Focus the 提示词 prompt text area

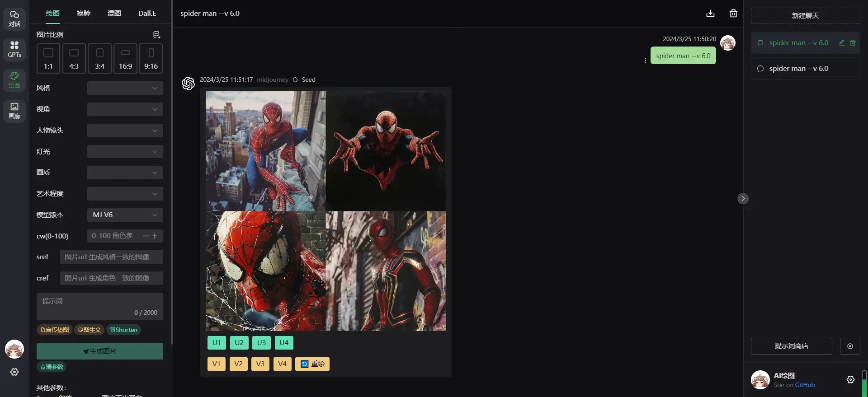pyautogui.click(x=100, y=306)
